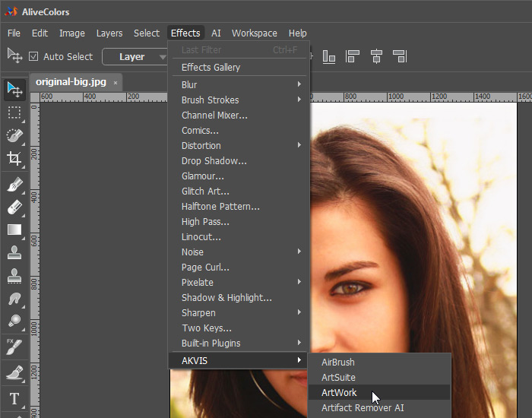Choose Halftone Pattern... effect
Screen dimensions: 532x418
click(x=239, y=206)
